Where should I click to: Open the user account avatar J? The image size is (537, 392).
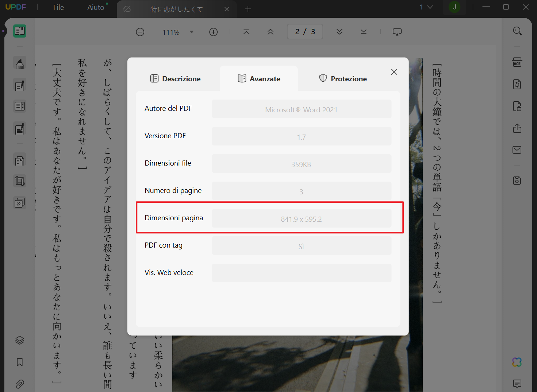(454, 7)
